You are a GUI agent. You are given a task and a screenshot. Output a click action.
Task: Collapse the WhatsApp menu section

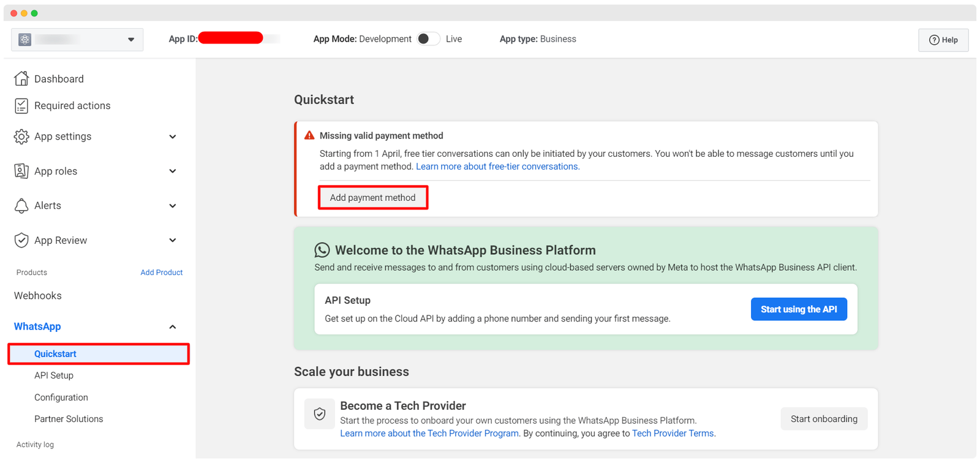tap(172, 327)
